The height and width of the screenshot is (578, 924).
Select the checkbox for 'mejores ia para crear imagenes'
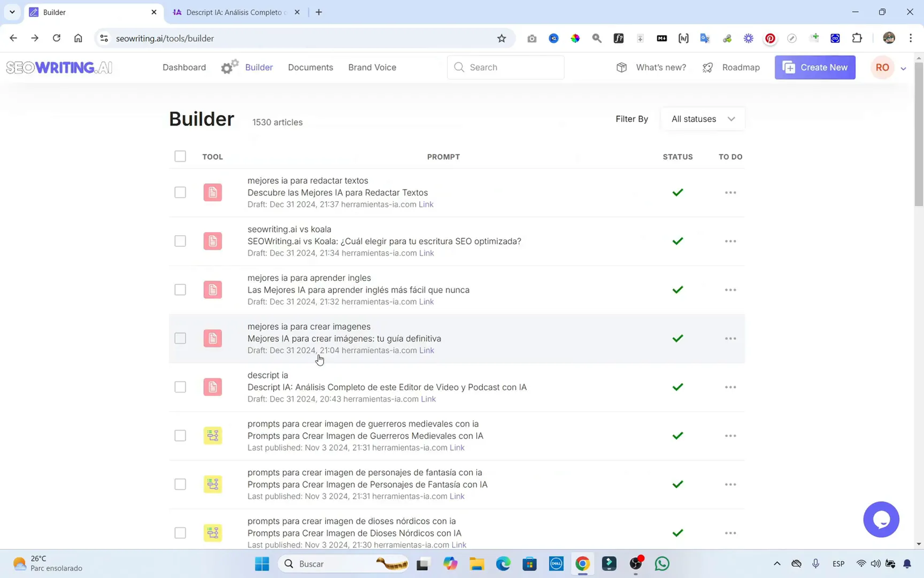point(180,338)
